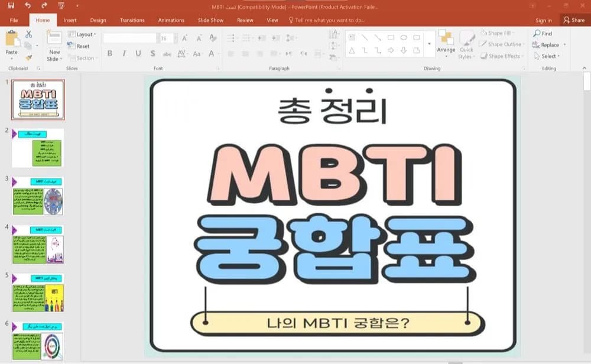Image resolution: width=591 pixels, height=364 pixels.
Task: Apply Underline formatting
Action: tap(138, 54)
